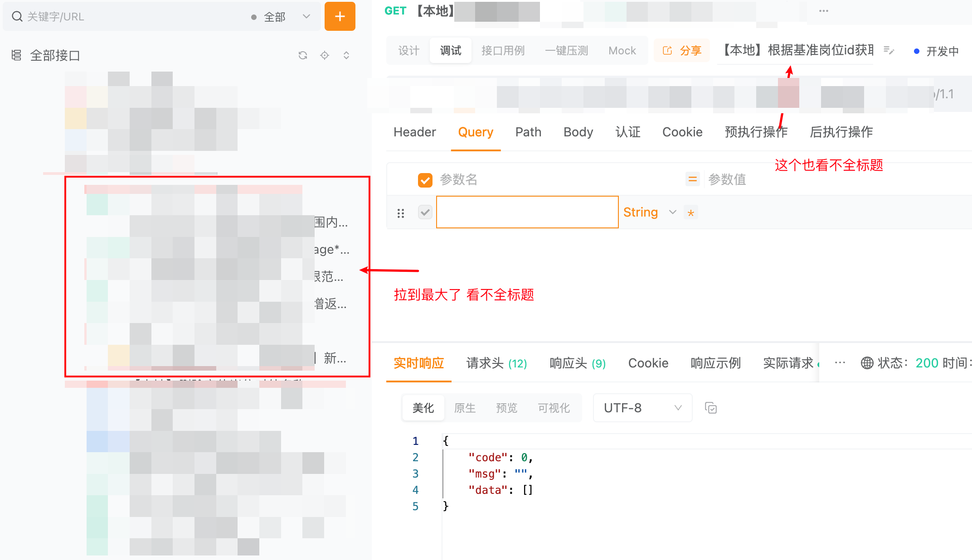Open the 接口用例 tab
The image size is (972, 560).
503,51
